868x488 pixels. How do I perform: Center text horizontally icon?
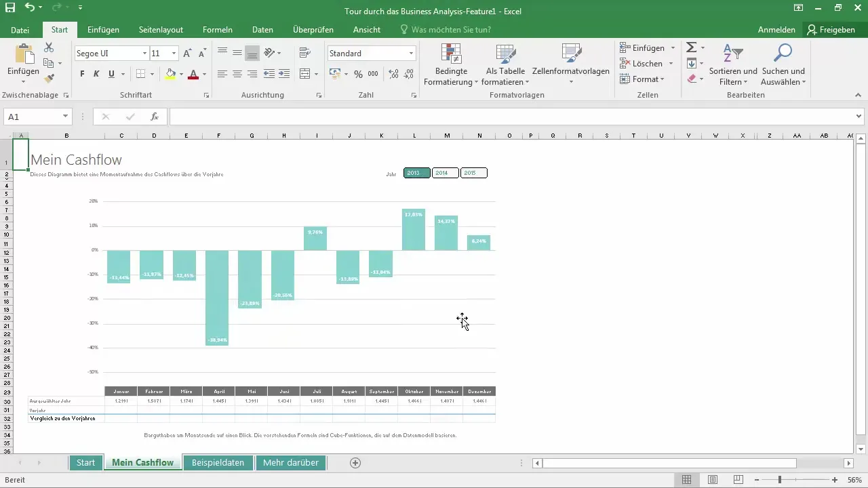[237, 74]
